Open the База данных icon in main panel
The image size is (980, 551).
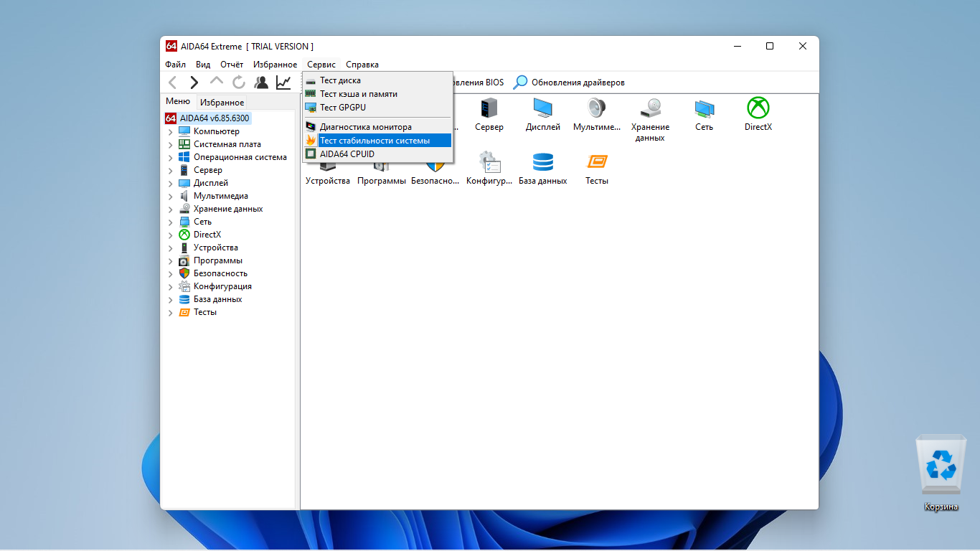(x=543, y=162)
